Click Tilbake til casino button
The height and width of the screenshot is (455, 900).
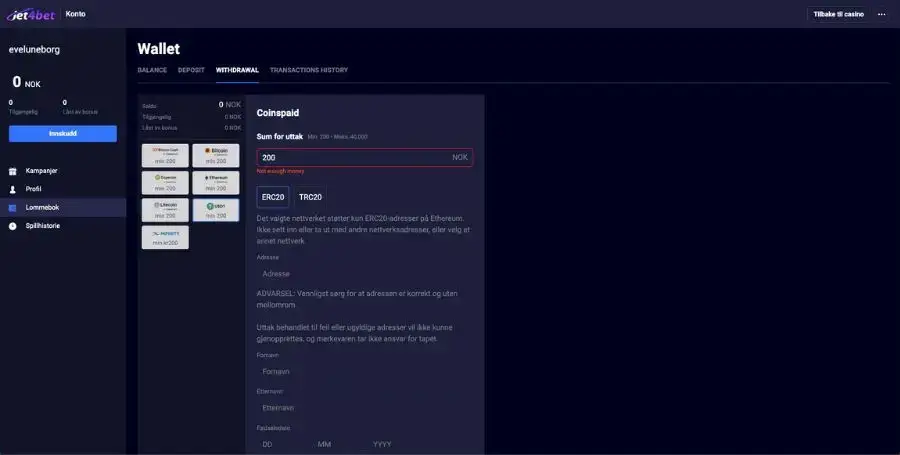tap(838, 14)
